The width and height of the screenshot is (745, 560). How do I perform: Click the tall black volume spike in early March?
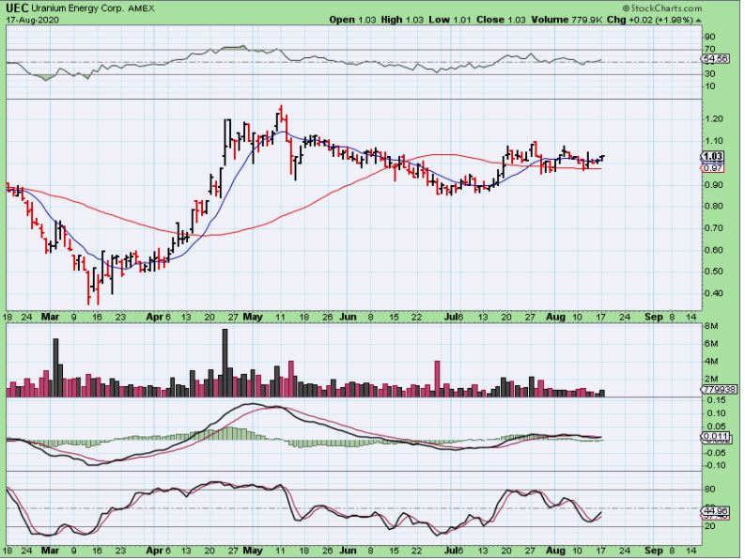click(x=55, y=367)
